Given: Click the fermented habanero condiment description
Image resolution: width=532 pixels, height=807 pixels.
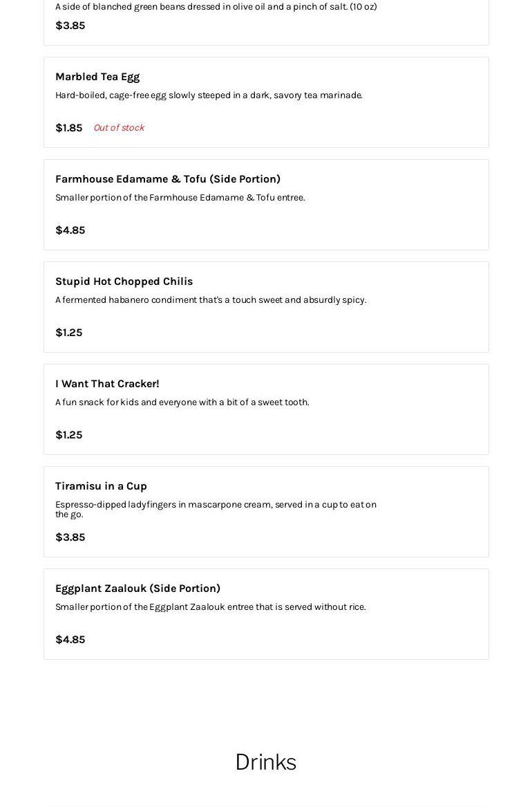Looking at the screenshot, I should click(x=211, y=300).
